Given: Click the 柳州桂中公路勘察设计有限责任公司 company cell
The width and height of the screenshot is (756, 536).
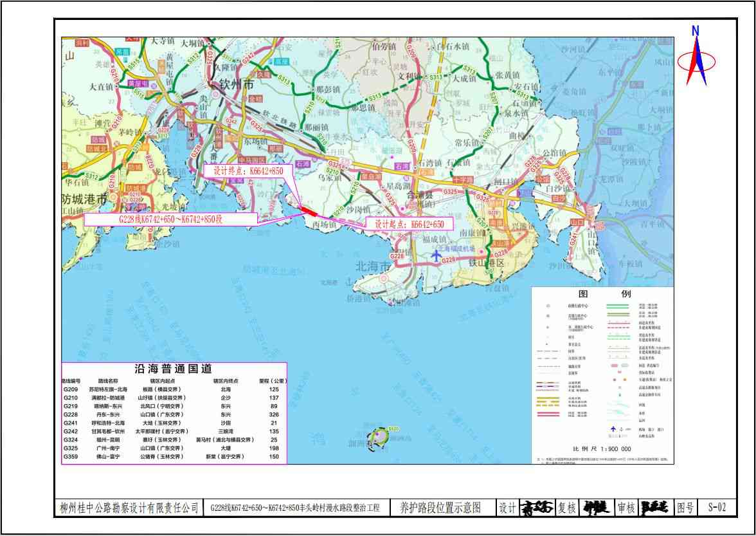Looking at the screenshot, I should (128, 508).
